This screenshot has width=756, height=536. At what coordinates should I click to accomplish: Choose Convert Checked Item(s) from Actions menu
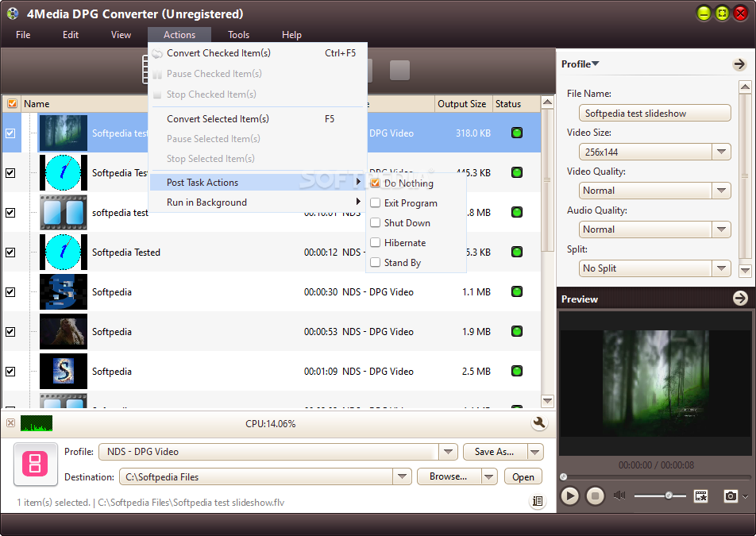tap(258, 53)
